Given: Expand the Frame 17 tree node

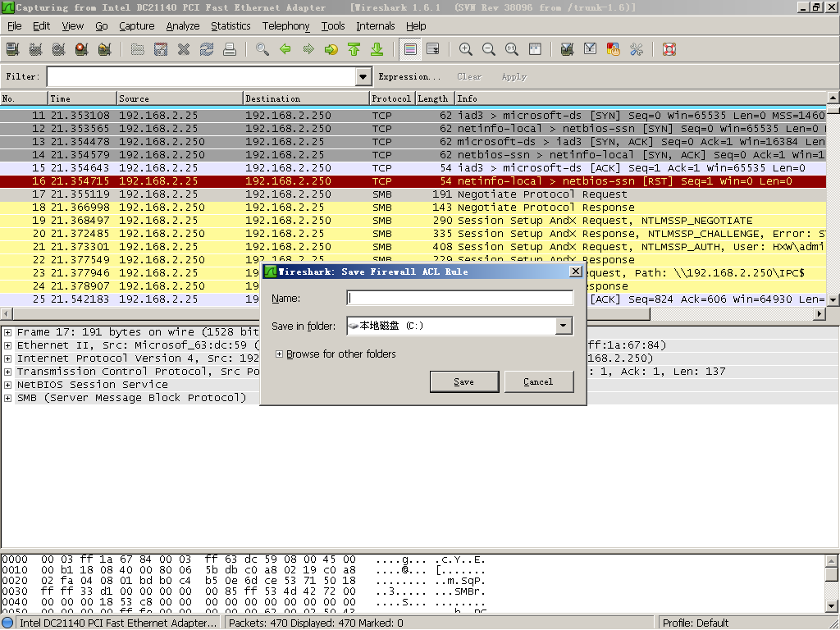Looking at the screenshot, I should pos(7,332).
